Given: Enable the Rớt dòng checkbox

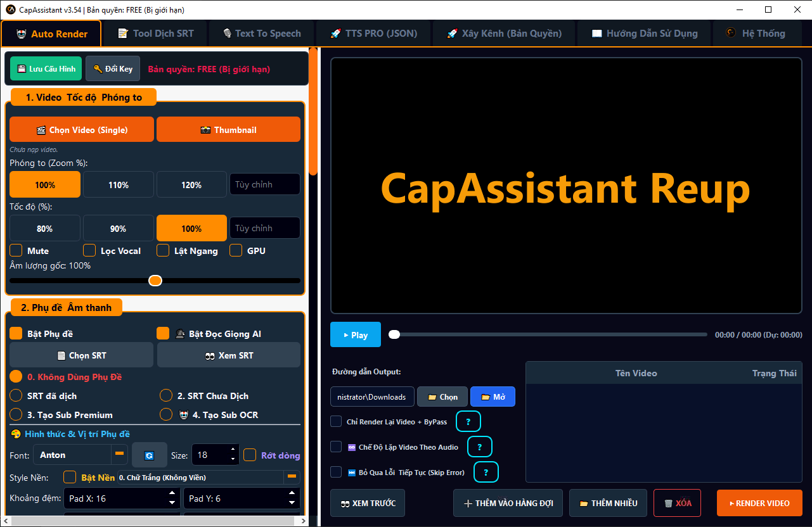Looking at the screenshot, I should [250, 455].
